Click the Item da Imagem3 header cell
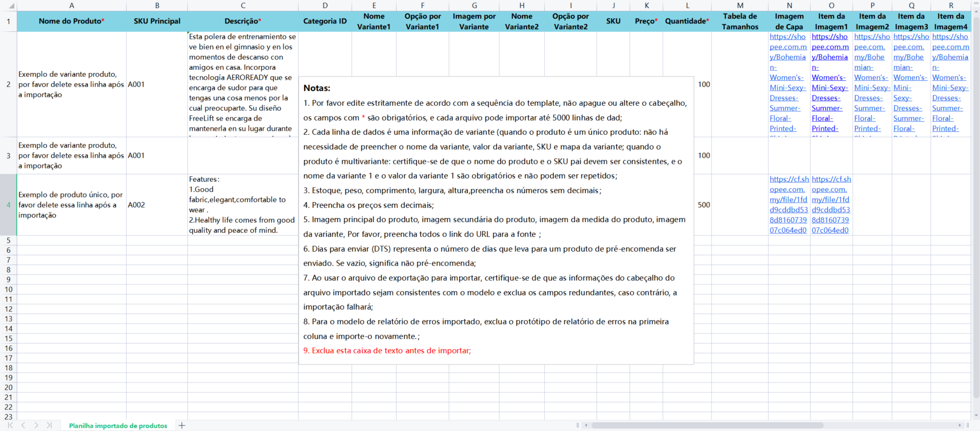 pyautogui.click(x=912, y=21)
